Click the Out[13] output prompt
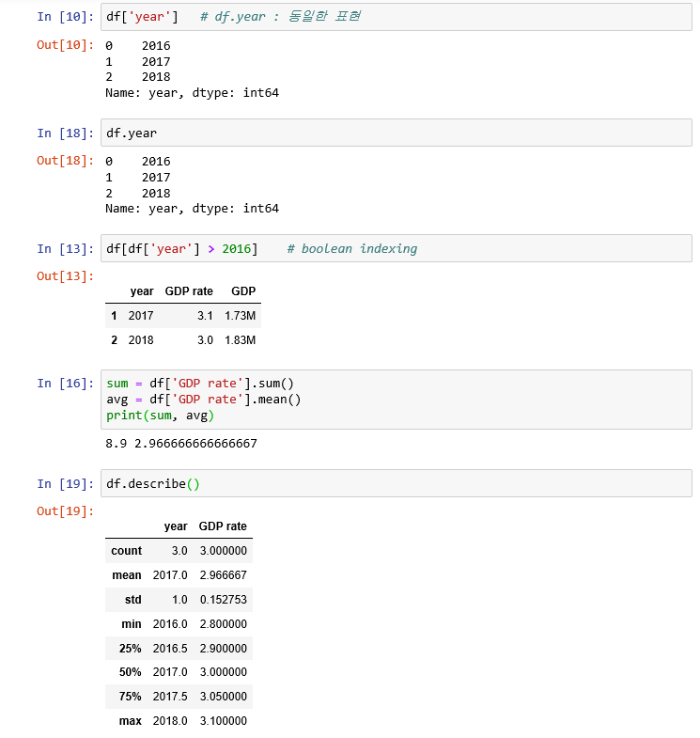This screenshot has height=738, width=700. (x=66, y=276)
